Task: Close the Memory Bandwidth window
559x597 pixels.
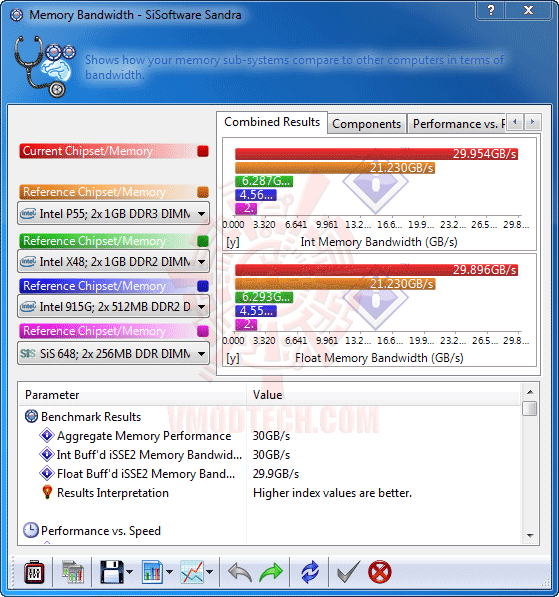Action: (x=529, y=10)
